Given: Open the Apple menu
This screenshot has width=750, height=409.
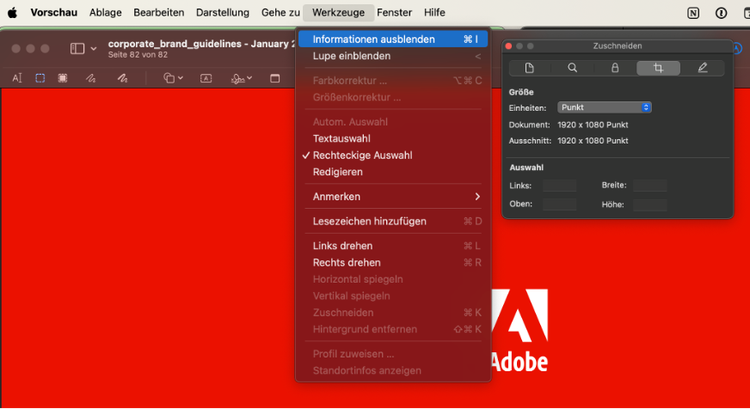Looking at the screenshot, I should pos(12,13).
